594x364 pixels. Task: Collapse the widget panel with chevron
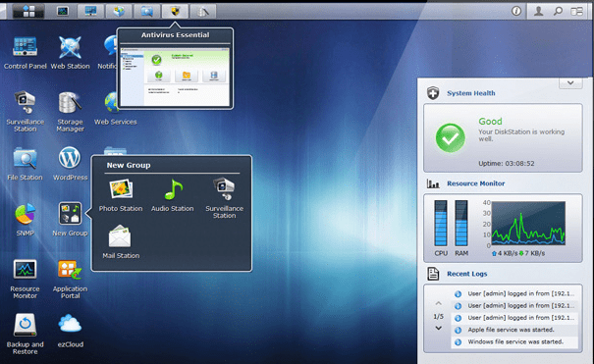[570, 82]
